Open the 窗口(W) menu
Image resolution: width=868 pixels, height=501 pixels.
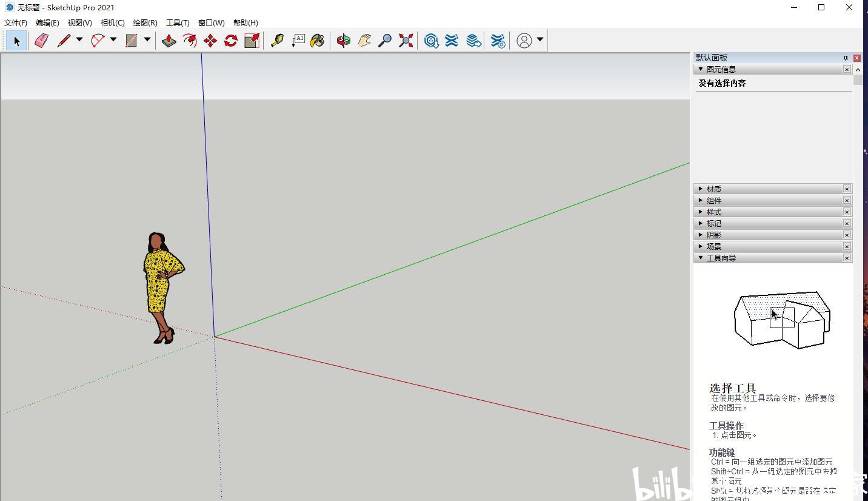pos(211,23)
